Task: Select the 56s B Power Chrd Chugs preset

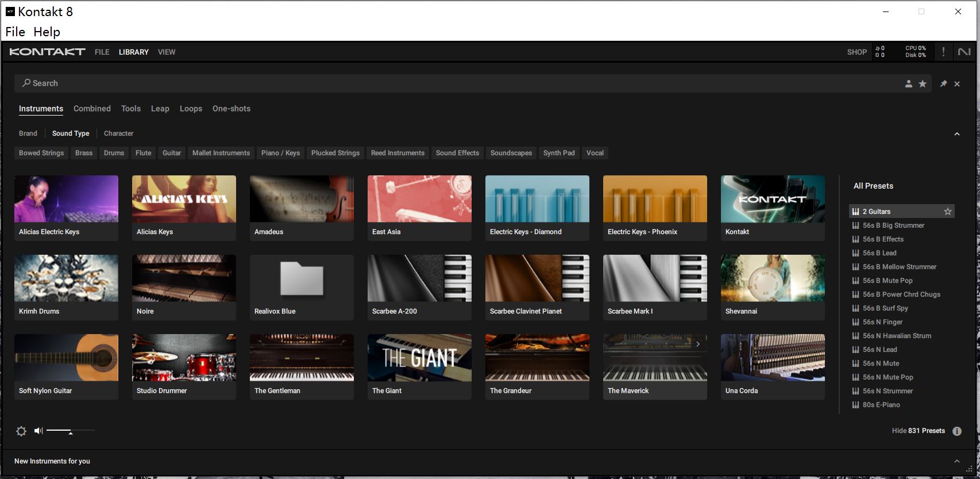Action: coord(902,294)
